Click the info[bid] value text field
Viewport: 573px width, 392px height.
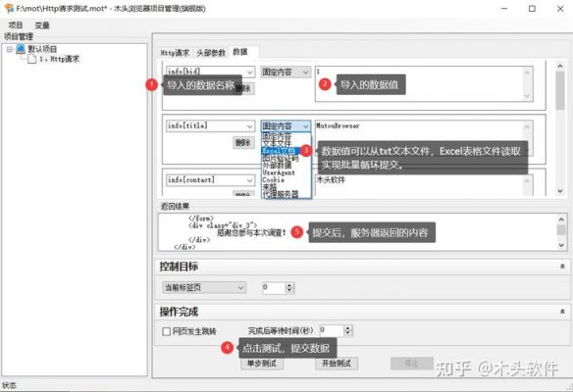[x=424, y=83]
